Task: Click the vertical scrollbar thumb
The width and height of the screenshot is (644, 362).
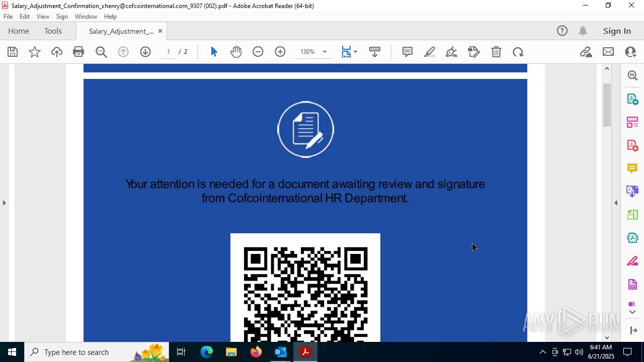Action: [x=607, y=105]
